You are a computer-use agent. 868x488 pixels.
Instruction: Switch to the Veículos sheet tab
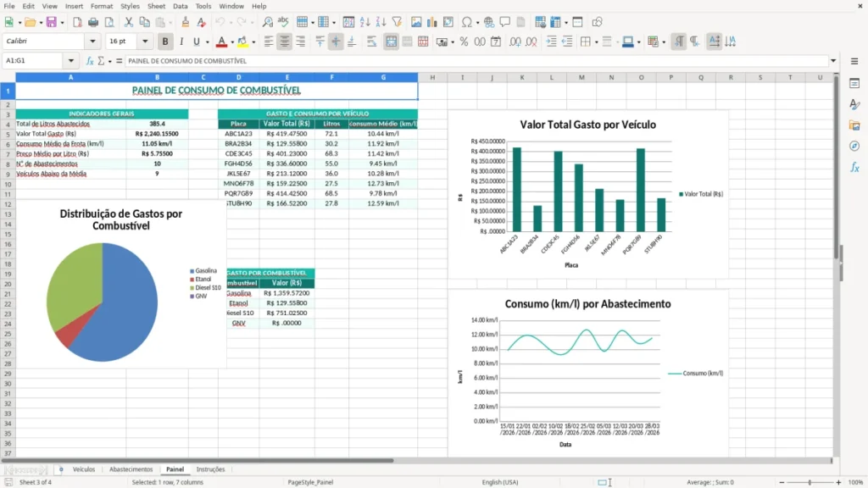(x=84, y=469)
